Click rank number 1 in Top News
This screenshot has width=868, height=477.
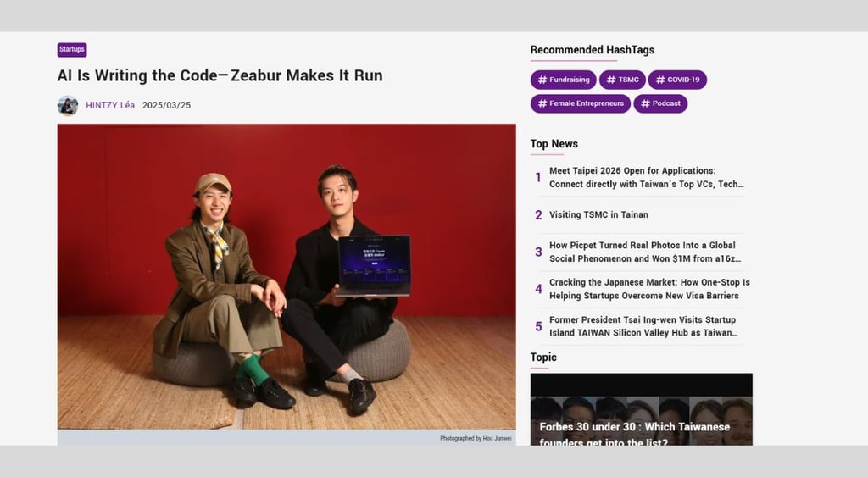click(538, 177)
